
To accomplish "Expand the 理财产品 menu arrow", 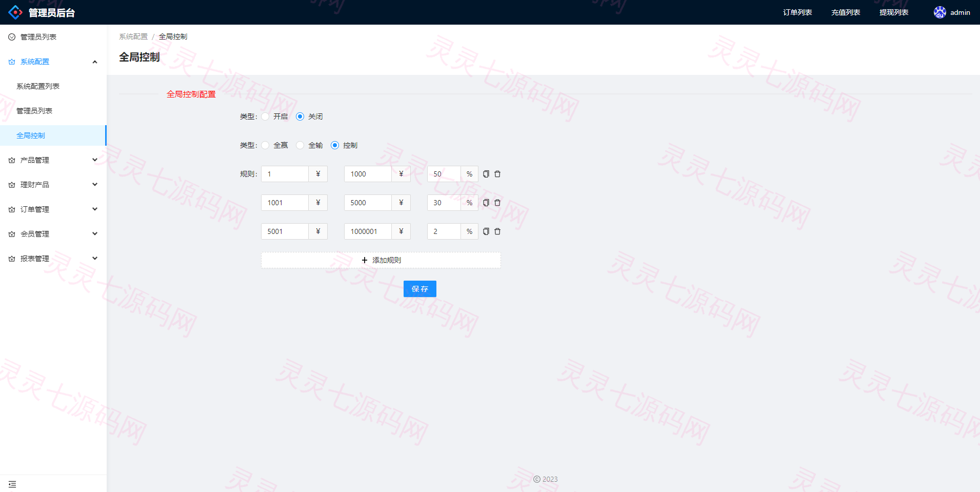I will point(95,185).
